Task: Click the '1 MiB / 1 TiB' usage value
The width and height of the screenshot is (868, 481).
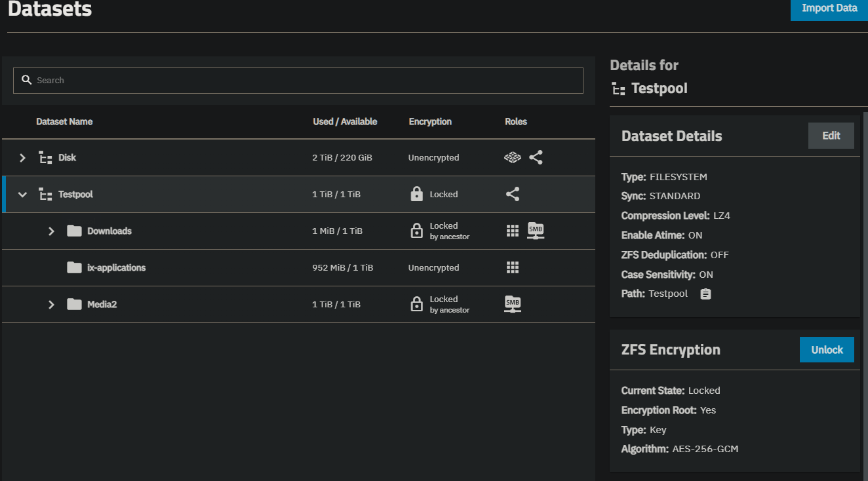Action: pyautogui.click(x=338, y=231)
